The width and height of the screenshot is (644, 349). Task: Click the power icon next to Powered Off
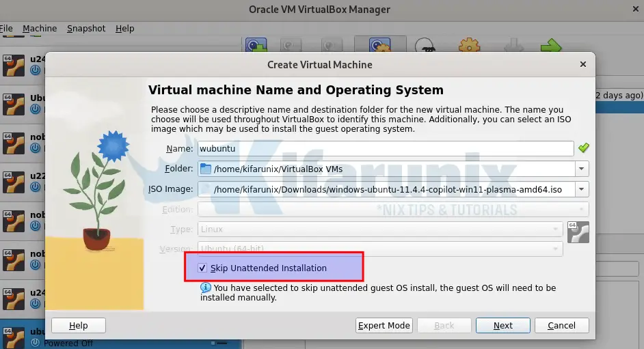click(x=36, y=343)
